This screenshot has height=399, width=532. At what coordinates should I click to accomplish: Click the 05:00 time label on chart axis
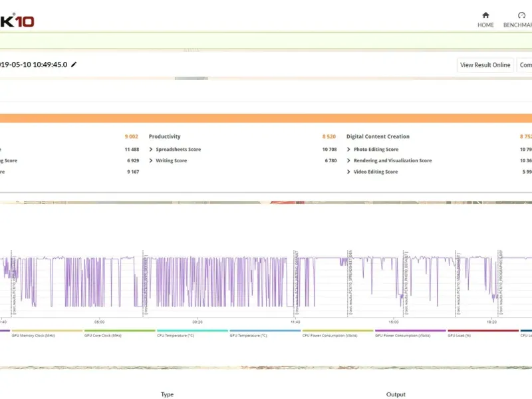tap(99, 322)
